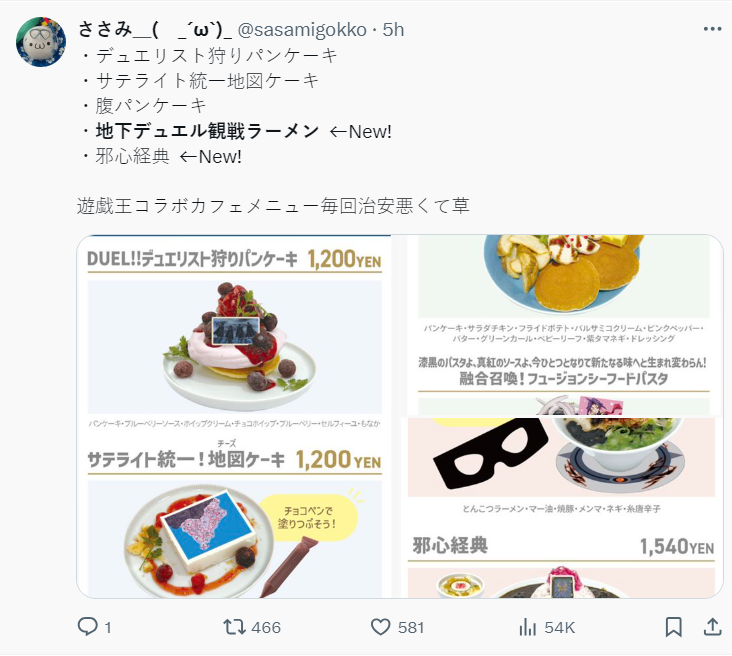This screenshot has width=732, height=656.
Task: Open the @sasamigokko handle link
Action: click(302, 30)
